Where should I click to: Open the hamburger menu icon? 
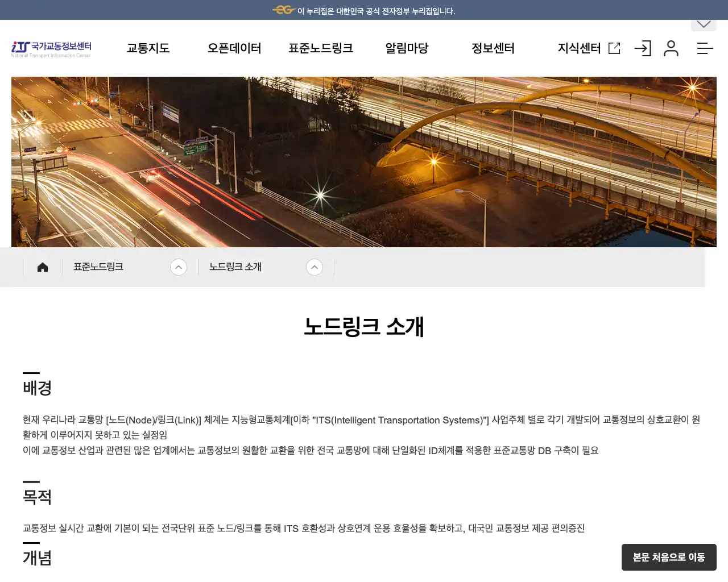[x=705, y=48]
